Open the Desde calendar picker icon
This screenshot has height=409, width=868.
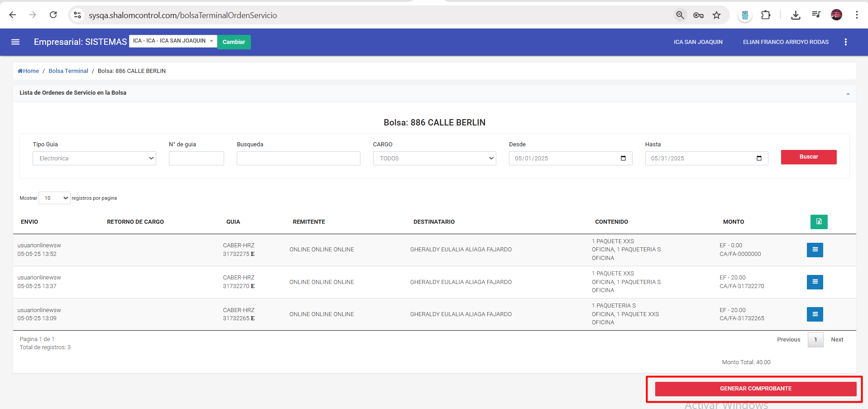pyautogui.click(x=623, y=159)
